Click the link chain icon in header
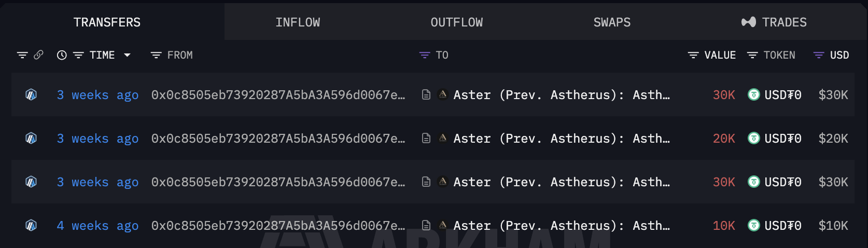The image size is (868, 248). point(38,55)
